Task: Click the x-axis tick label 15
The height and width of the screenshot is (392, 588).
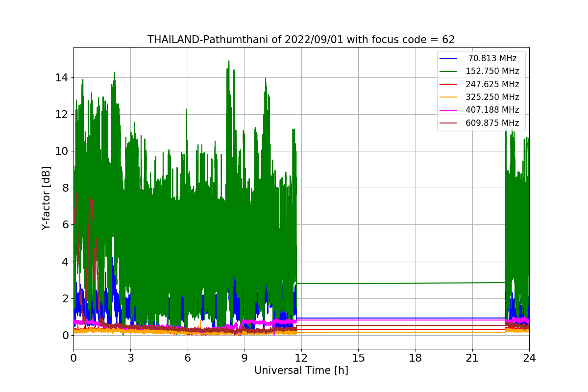Action: click(x=358, y=358)
